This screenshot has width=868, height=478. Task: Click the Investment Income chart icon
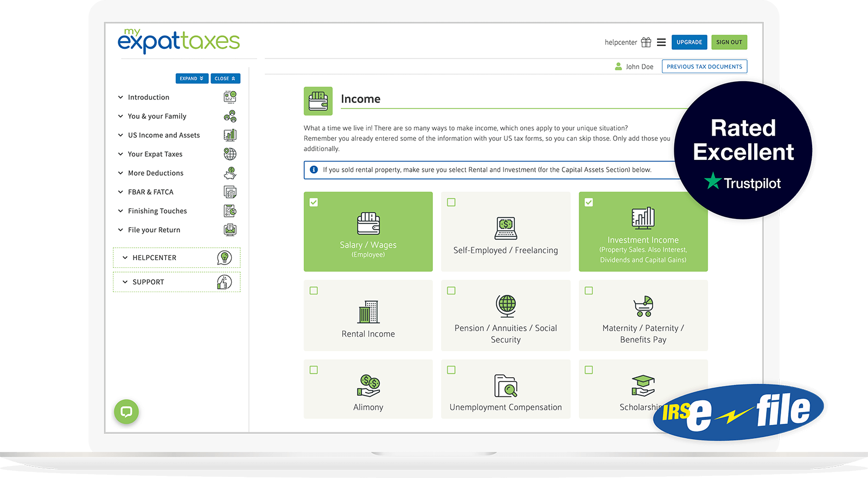click(643, 218)
